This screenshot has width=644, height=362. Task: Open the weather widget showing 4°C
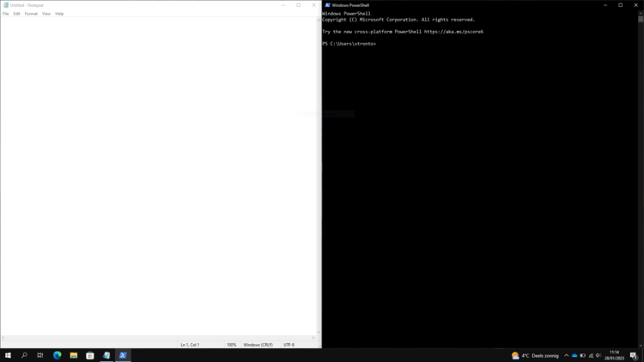535,355
